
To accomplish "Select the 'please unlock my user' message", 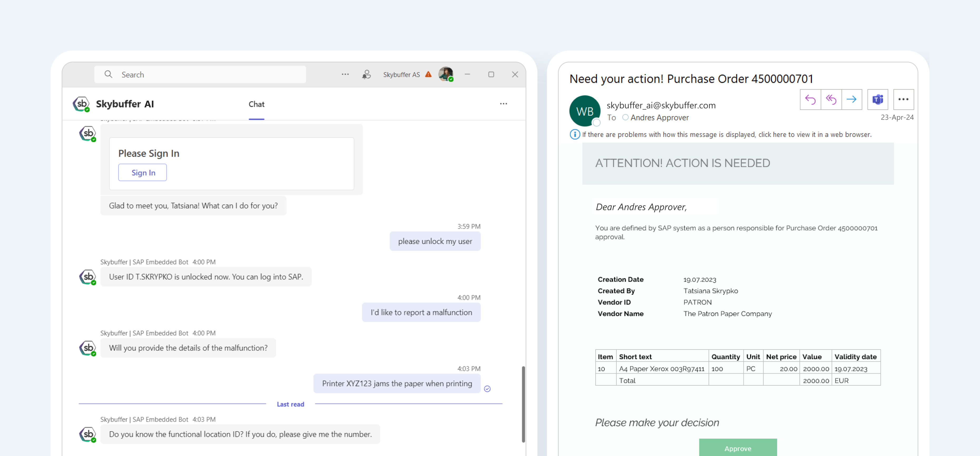I will coord(435,241).
